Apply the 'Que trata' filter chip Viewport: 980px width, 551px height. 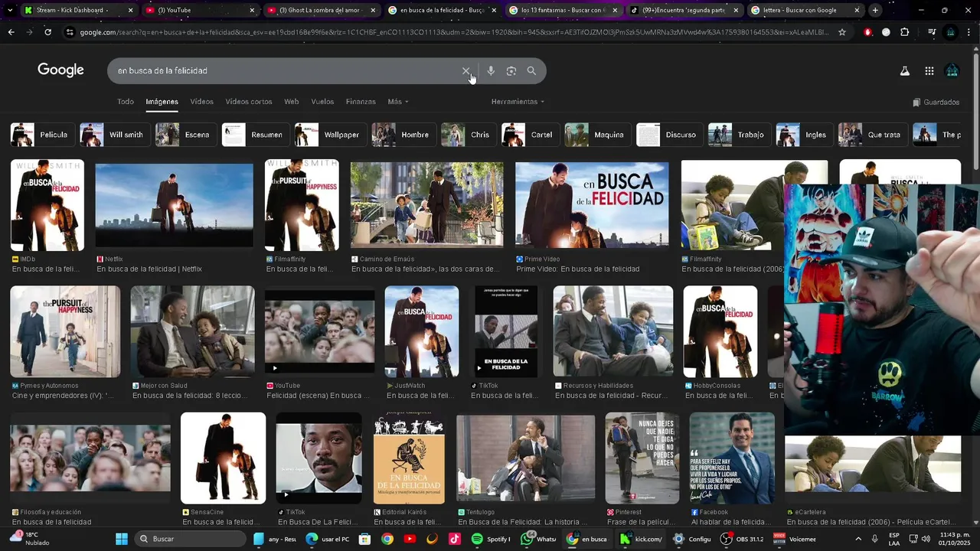[x=872, y=135]
